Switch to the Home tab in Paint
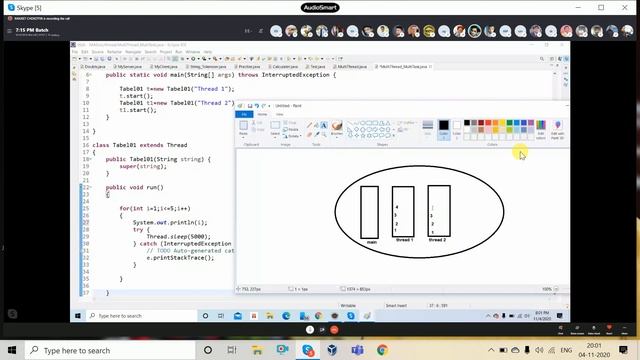 tap(262, 114)
